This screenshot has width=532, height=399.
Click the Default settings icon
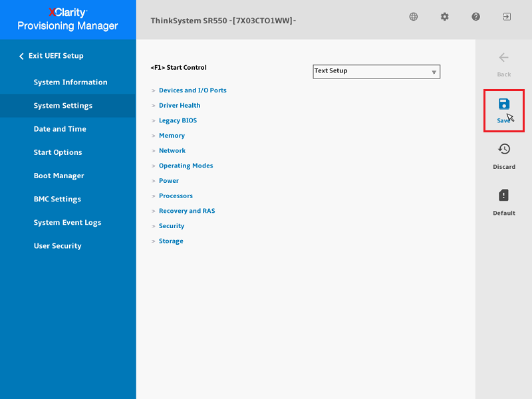504,195
